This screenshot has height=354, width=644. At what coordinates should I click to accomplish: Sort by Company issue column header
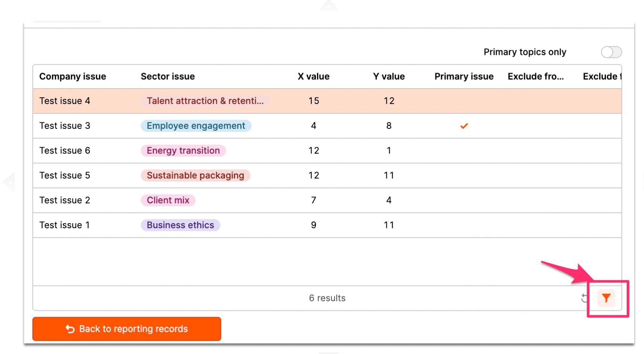click(x=73, y=76)
